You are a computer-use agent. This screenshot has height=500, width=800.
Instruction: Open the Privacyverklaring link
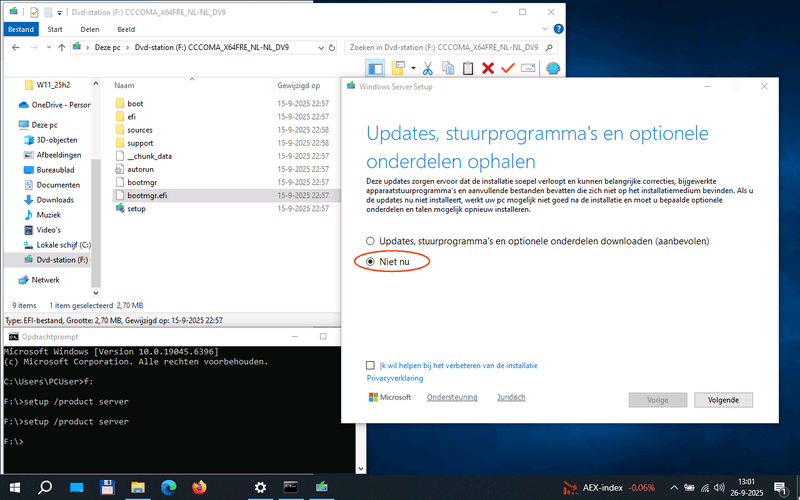[395, 378]
